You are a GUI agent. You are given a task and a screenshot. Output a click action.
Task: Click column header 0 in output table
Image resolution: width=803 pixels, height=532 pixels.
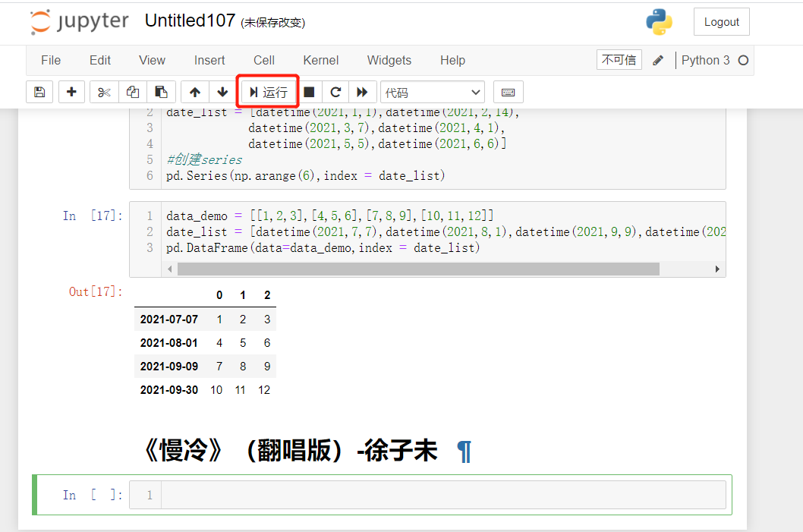pyautogui.click(x=219, y=295)
